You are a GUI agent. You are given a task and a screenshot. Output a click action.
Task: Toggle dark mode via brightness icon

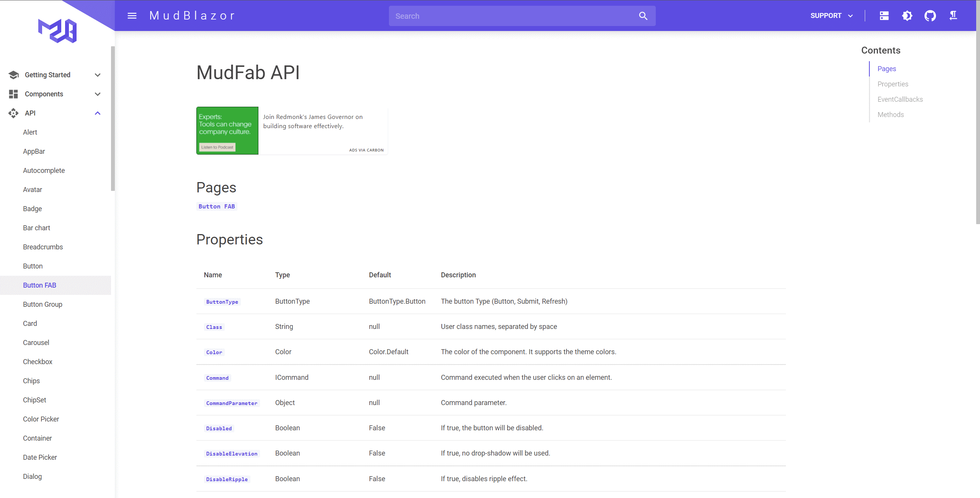pos(908,16)
